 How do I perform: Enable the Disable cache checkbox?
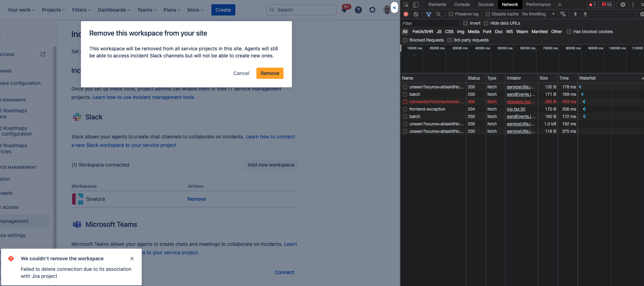point(488,14)
